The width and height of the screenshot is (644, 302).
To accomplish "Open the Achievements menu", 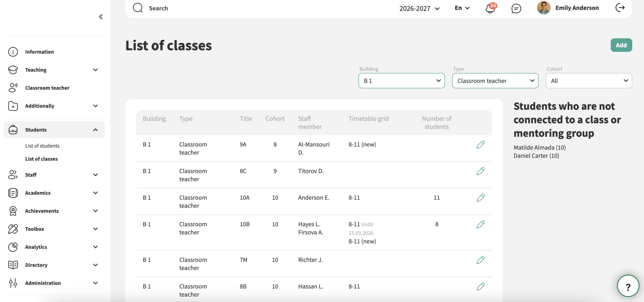I will click(x=54, y=211).
